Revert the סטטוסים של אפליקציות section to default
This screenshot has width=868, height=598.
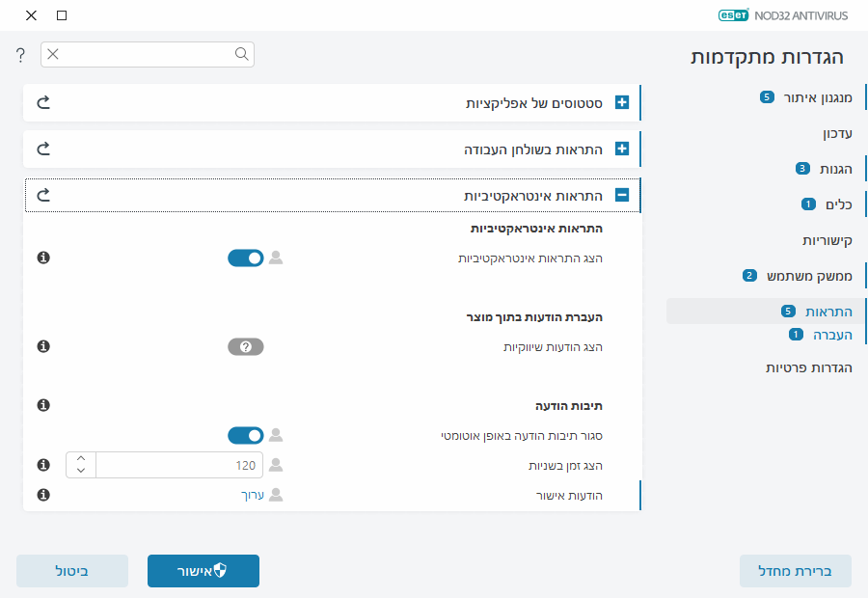click(43, 102)
